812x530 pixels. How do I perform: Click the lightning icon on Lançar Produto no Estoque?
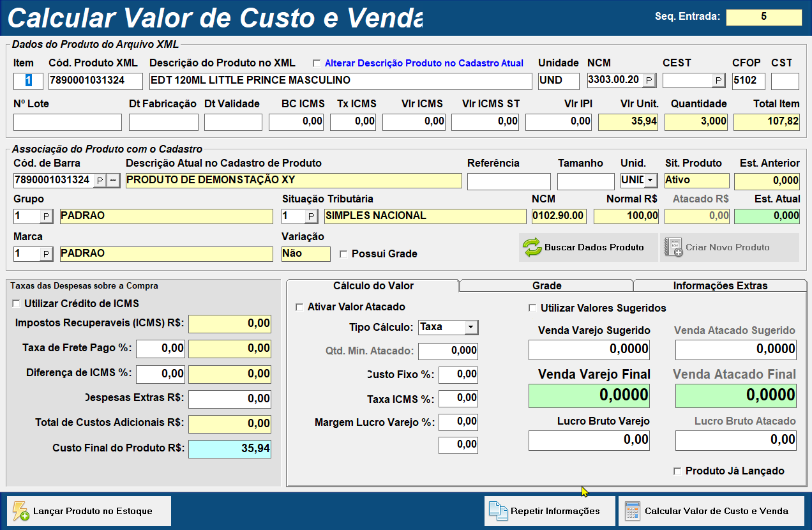[20, 511]
